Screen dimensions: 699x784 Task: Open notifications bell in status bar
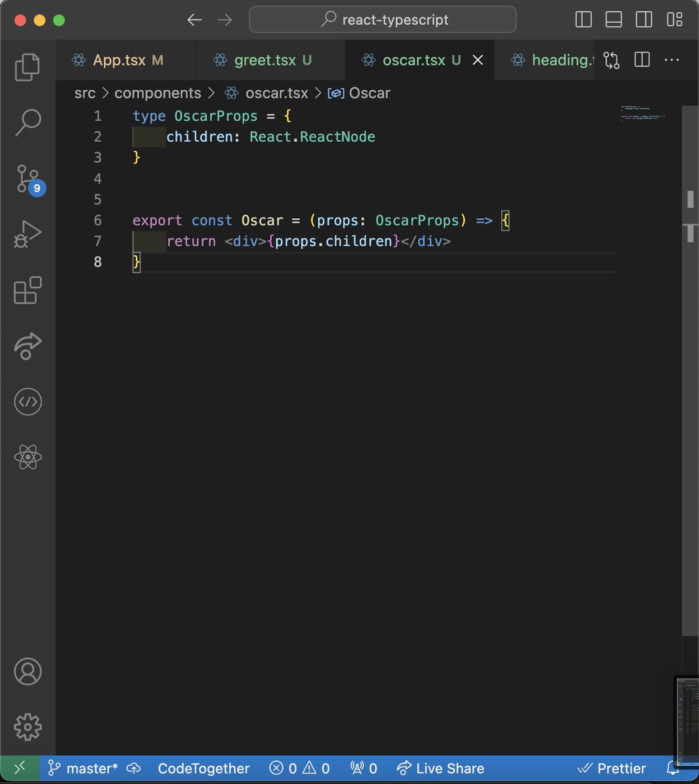coord(671,768)
